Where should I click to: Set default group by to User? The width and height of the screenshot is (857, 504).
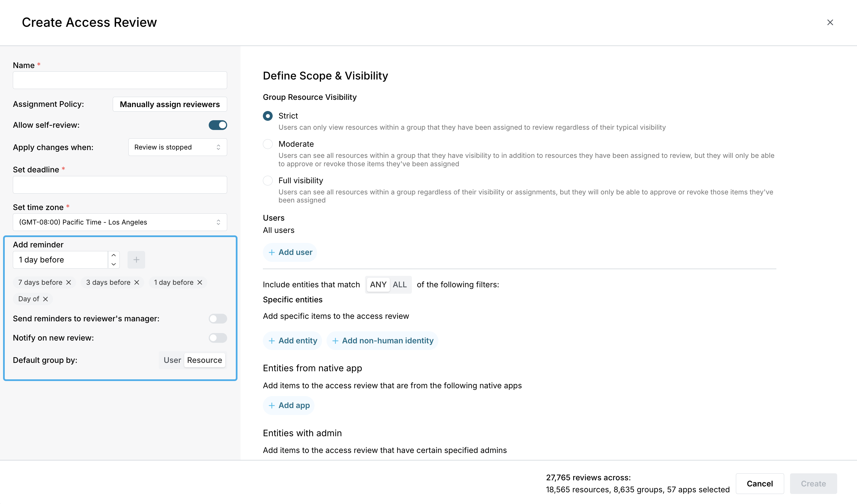(172, 360)
